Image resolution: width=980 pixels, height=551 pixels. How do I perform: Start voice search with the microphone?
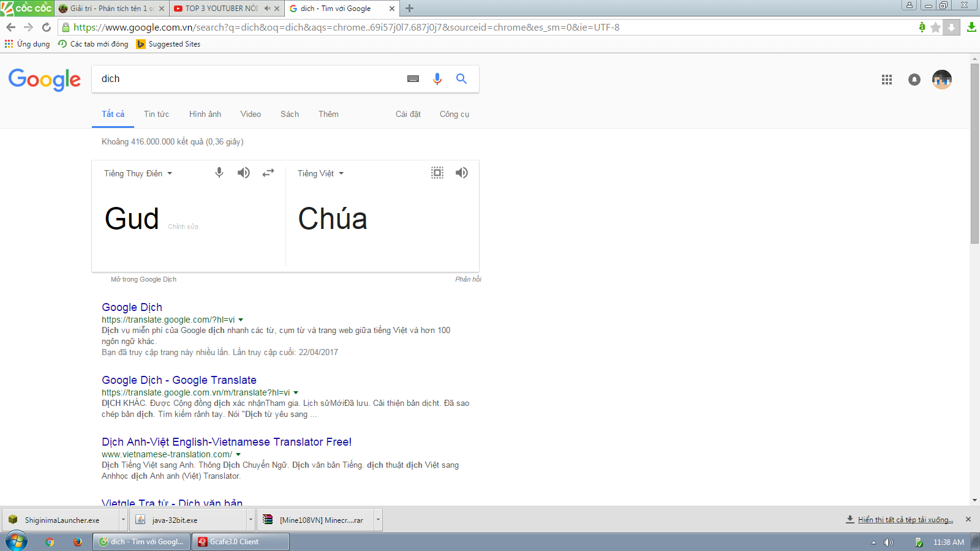point(437,79)
